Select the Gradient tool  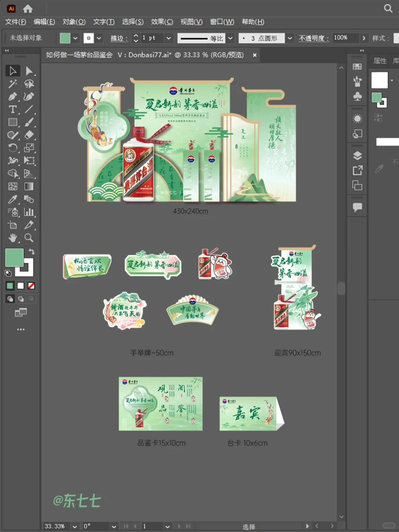[x=29, y=187]
